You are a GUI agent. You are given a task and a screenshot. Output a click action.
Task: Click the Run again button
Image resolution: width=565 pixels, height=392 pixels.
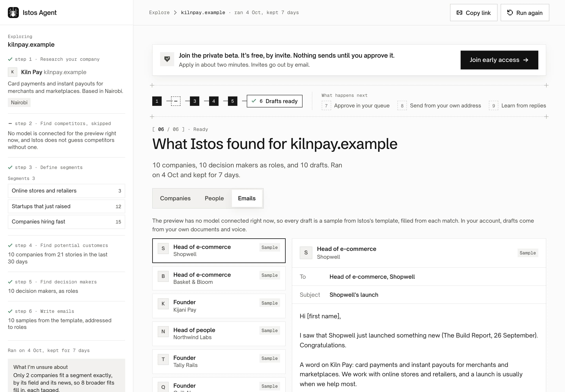[x=525, y=13]
